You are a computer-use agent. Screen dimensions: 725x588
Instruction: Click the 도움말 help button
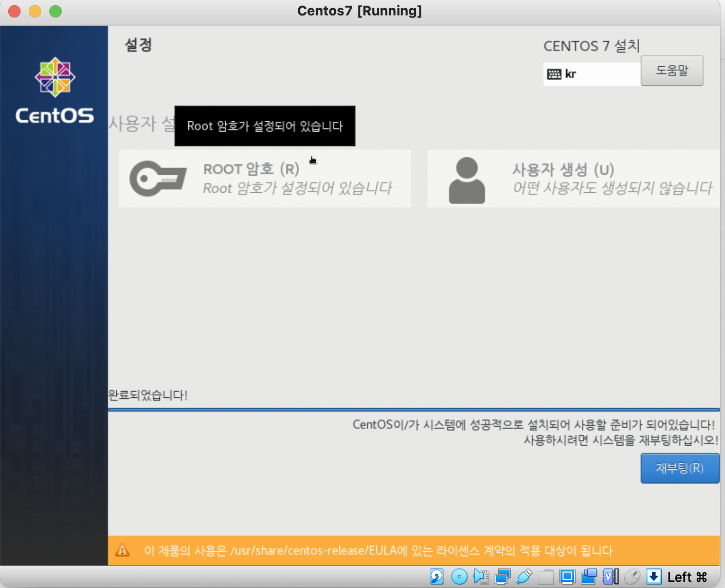[x=672, y=71]
